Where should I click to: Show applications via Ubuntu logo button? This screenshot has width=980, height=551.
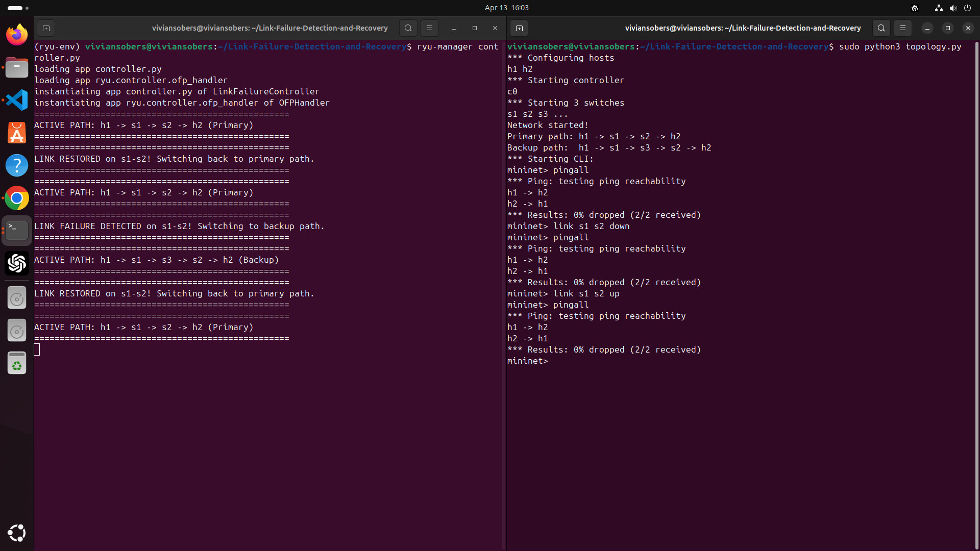[x=17, y=533]
